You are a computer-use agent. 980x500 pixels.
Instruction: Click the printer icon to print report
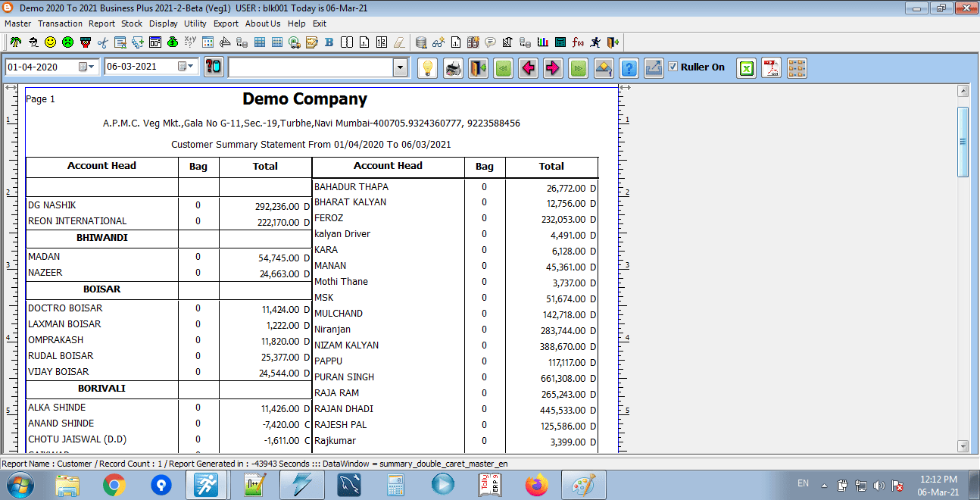tap(453, 68)
